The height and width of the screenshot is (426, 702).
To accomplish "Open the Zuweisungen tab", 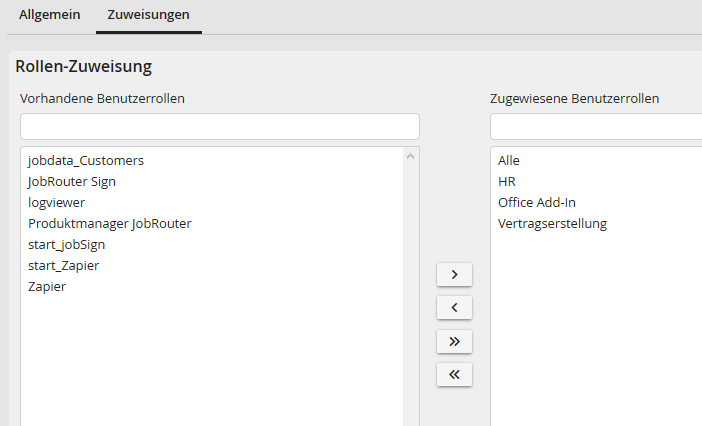I will (x=148, y=15).
